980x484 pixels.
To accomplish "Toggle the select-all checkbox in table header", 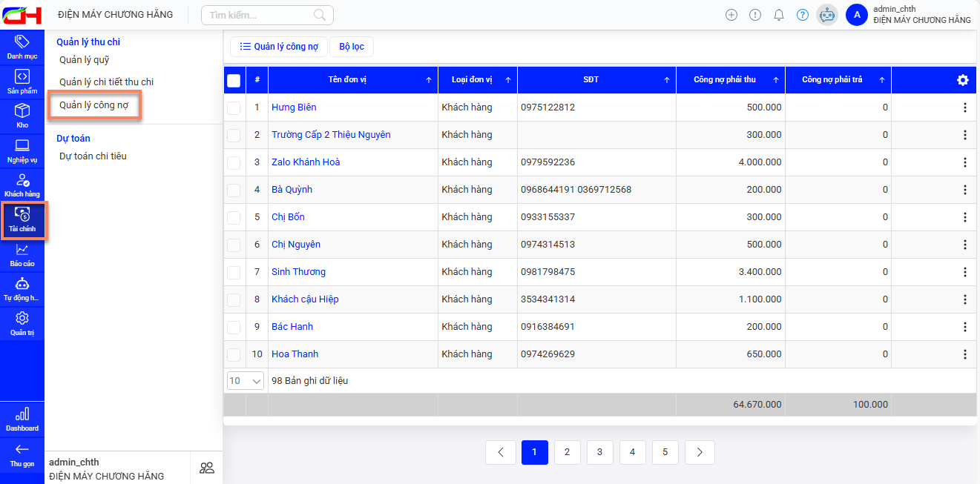I will tap(234, 80).
